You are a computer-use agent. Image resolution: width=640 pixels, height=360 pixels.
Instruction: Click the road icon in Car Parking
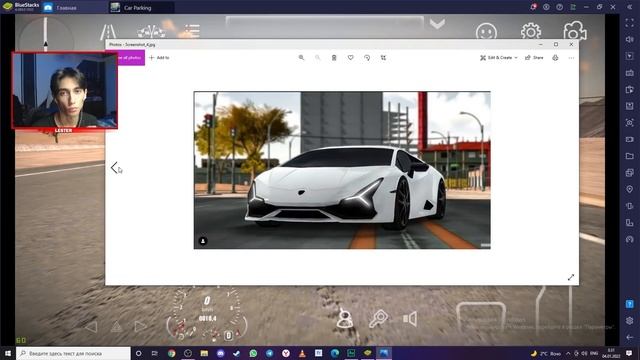(108, 32)
